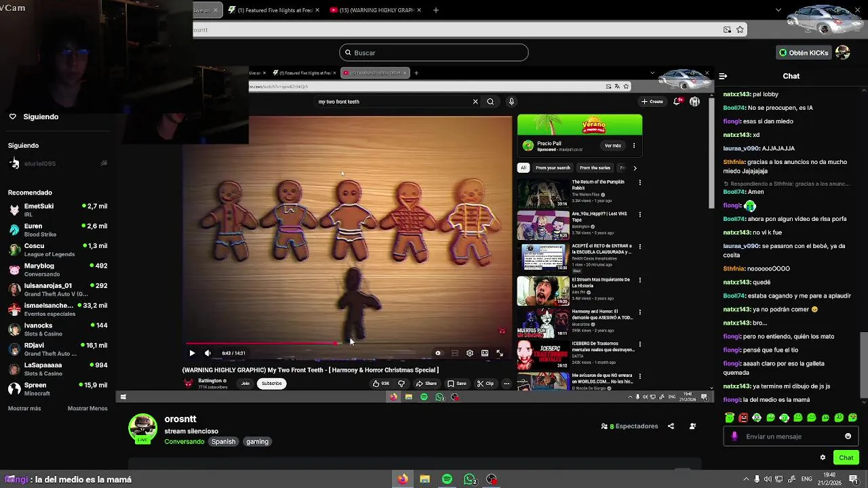
Task: Share the YouTube video
Action: pyautogui.click(x=427, y=384)
